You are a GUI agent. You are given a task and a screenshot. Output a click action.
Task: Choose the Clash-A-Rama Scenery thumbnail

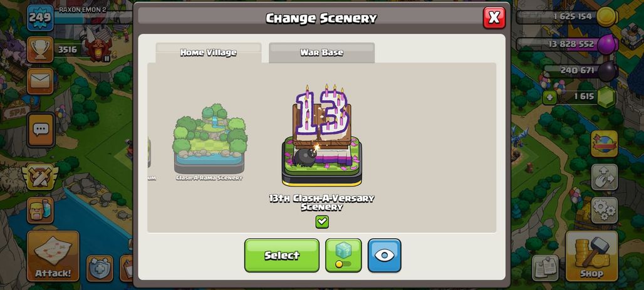coord(209,142)
